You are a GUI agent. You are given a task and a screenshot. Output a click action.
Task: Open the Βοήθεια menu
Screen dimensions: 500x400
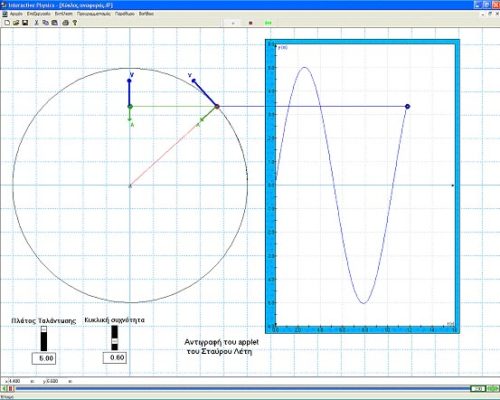[x=146, y=14]
